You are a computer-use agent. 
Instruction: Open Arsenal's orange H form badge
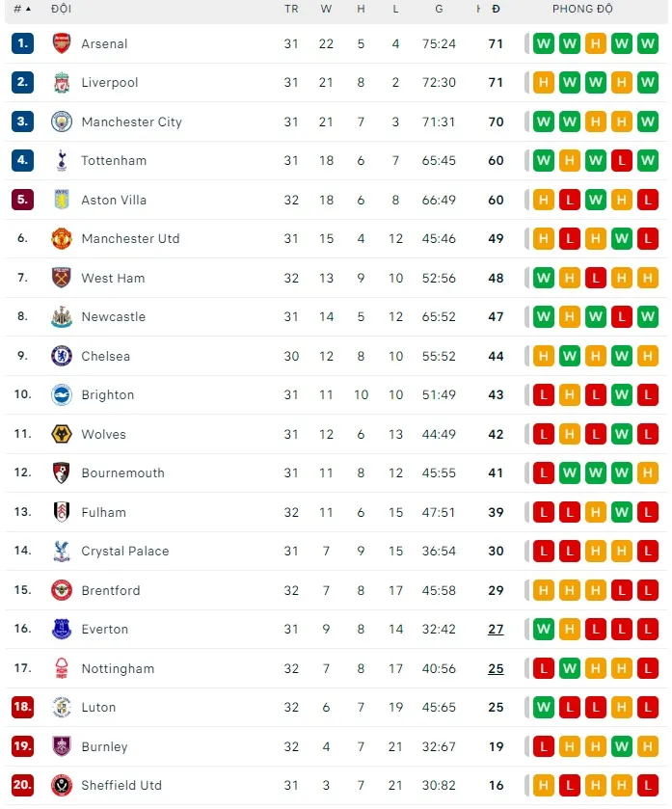point(596,43)
